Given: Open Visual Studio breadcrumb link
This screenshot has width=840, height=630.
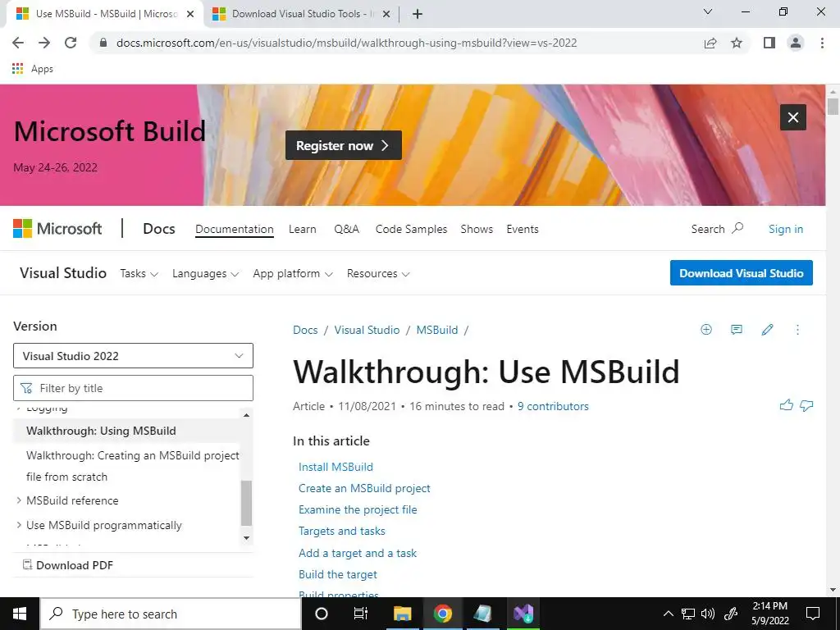Looking at the screenshot, I should 367,330.
